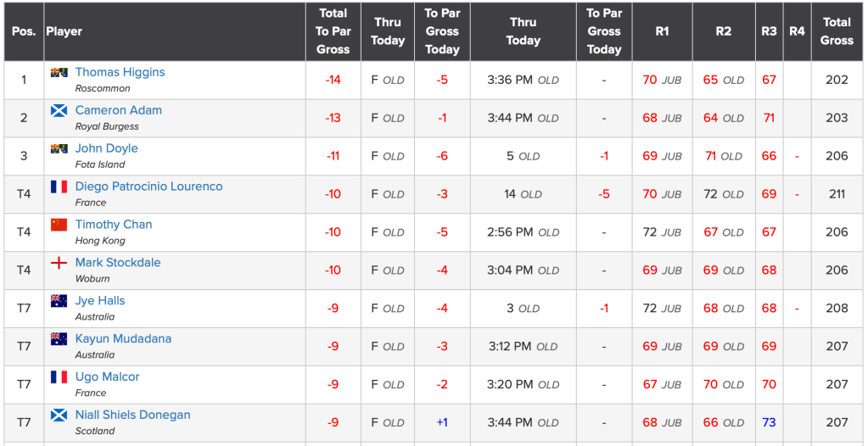
Task: Click flag icon beside John Doyle
Action: 59,148
